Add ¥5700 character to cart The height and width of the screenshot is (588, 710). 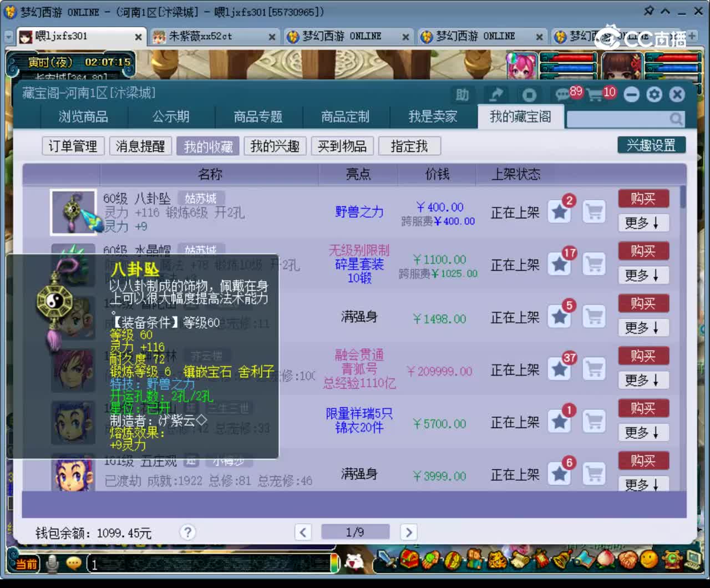tap(594, 422)
